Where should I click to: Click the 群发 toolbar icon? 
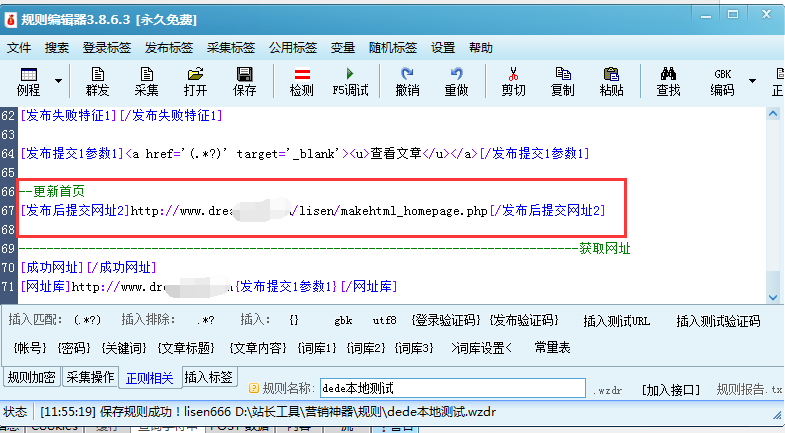tap(97, 82)
